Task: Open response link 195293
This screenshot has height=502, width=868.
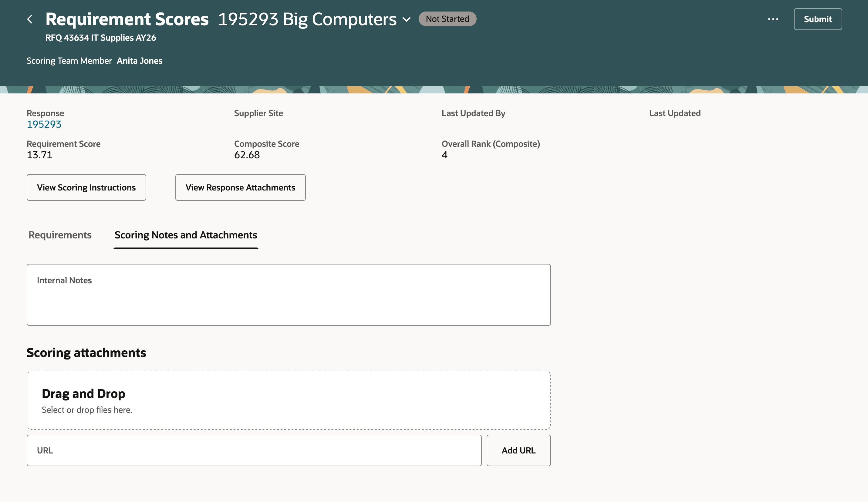Action: click(44, 124)
